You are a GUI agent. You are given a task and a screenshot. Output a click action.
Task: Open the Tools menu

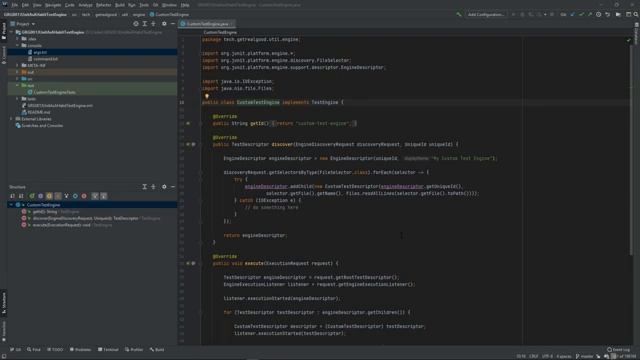(144, 5)
